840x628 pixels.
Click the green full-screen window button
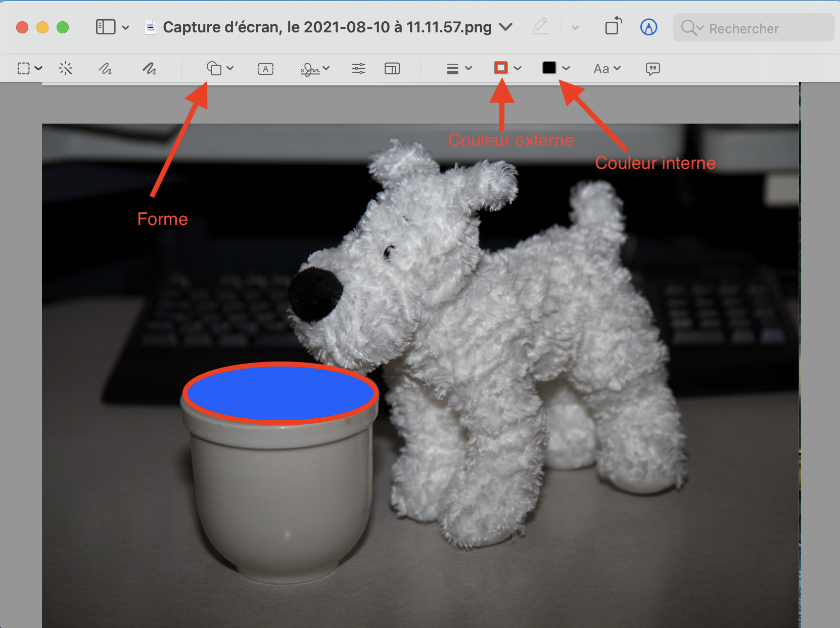point(63,27)
